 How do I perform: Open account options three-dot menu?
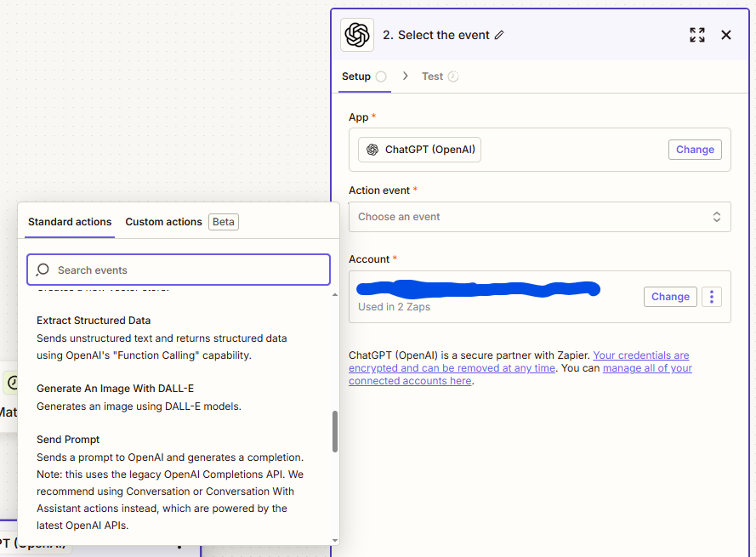pyautogui.click(x=712, y=297)
